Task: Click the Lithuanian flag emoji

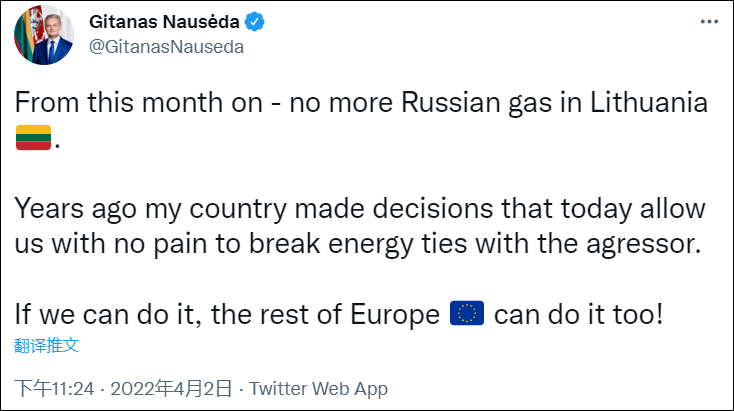Action: [34, 138]
